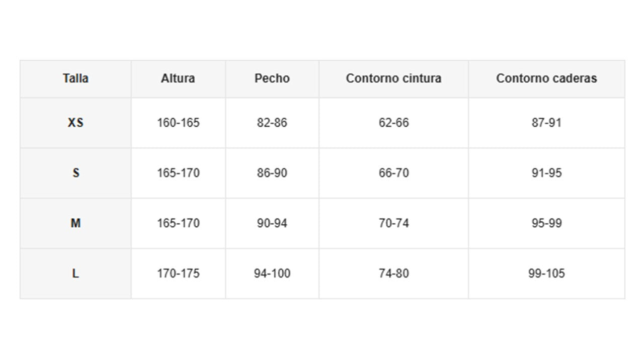Select the M size row label
The width and height of the screenshot is (644, 362).
click(x=75, y=223)
